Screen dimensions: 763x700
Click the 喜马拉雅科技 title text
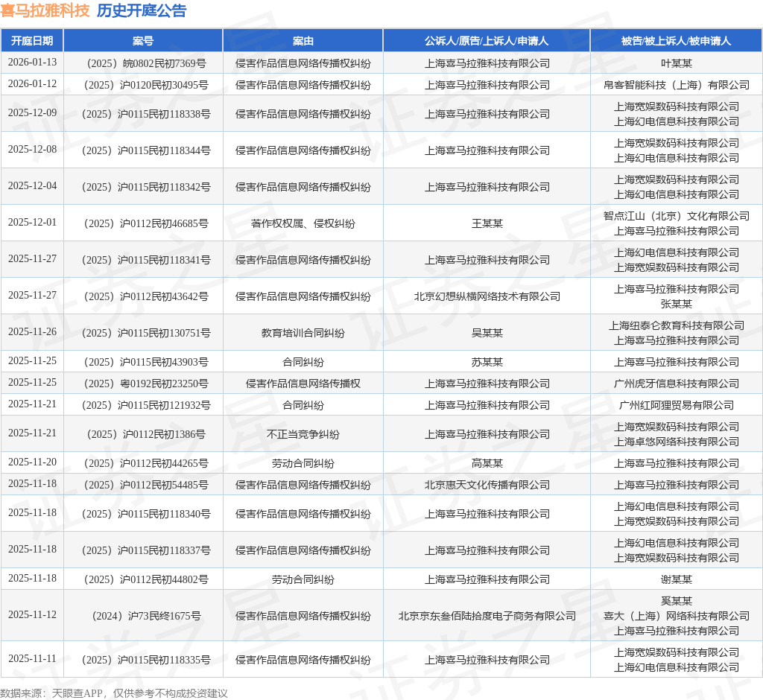(45, 10)
